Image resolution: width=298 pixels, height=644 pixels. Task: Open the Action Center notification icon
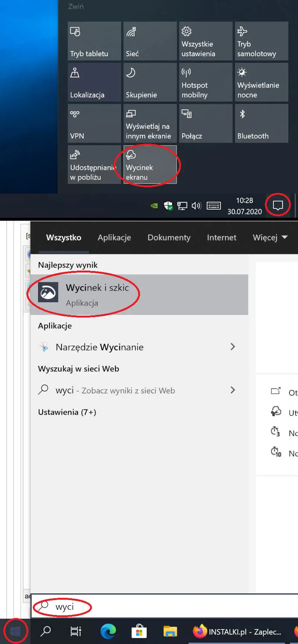tap(278, 205)
